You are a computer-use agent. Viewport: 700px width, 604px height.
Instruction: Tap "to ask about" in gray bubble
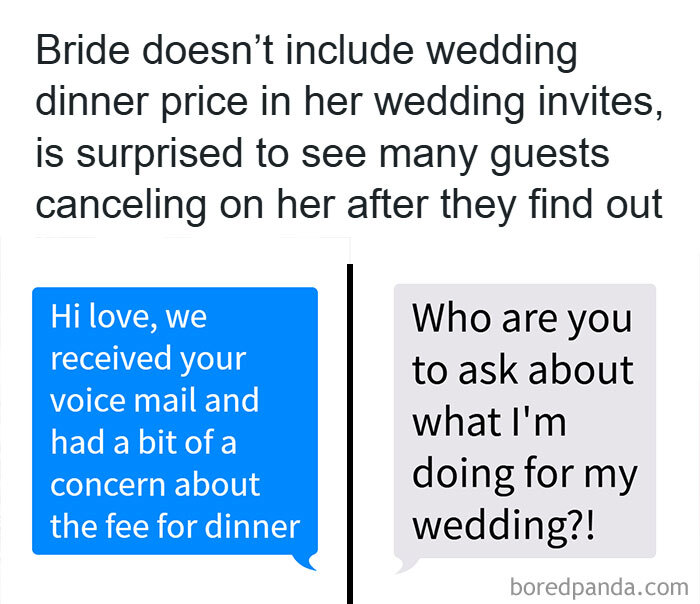pyautogui.click(x=522, y=371)
